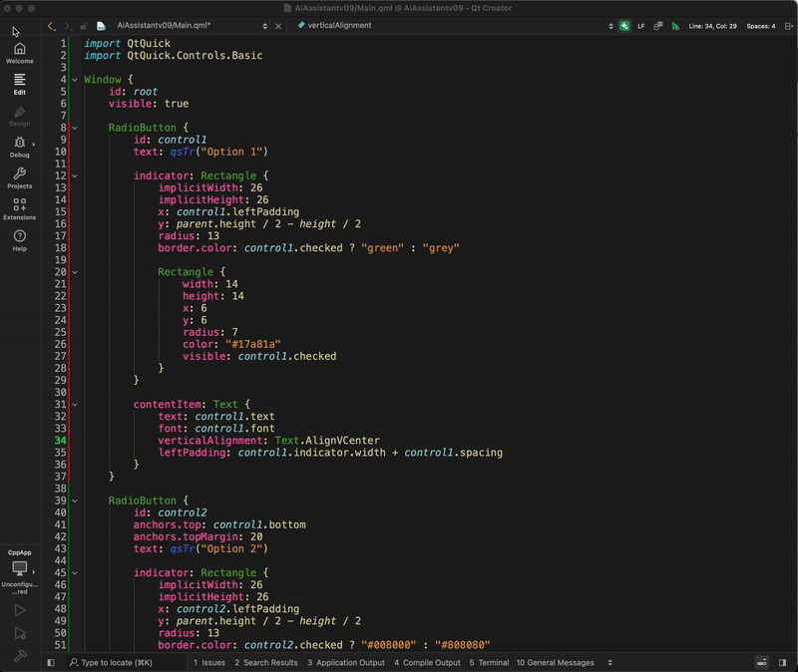Open the Welcome mode
Image resolution: width=798 pixels, height=672 pixels.
(20, 52)
